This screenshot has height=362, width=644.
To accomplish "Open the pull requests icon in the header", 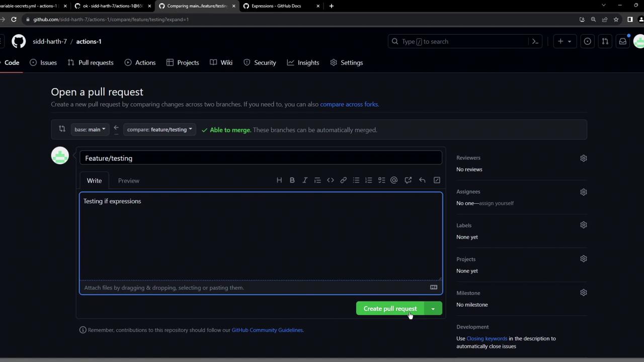I will [605, 41].
